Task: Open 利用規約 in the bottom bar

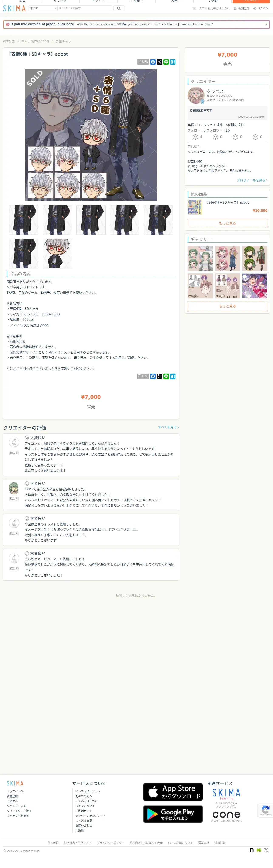Action: coord(53,843)
